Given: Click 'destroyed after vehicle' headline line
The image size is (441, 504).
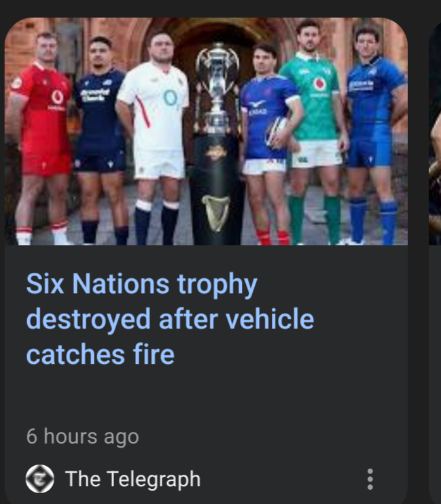Looking at the screenshot, I should pos(170,319).
